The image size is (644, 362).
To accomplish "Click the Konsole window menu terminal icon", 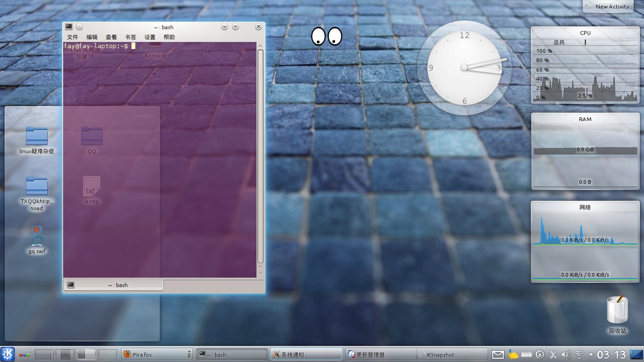I will 69,27.
